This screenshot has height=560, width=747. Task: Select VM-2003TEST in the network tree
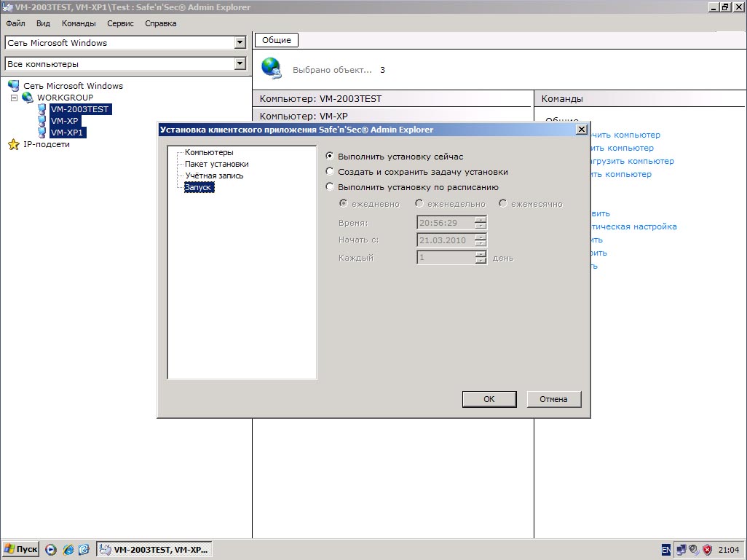pos(80,109)
